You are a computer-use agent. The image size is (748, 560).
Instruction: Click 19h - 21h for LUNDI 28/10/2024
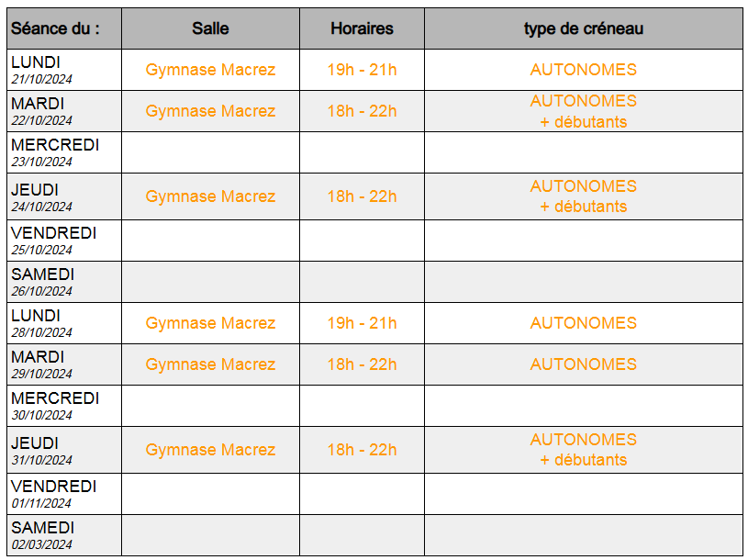363,323
